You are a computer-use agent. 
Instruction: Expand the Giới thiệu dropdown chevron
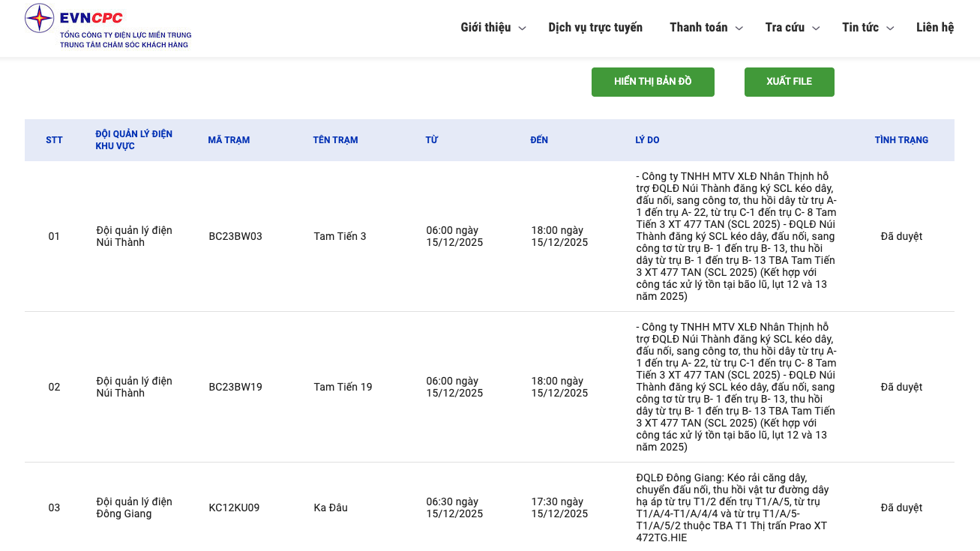(523, 28)
